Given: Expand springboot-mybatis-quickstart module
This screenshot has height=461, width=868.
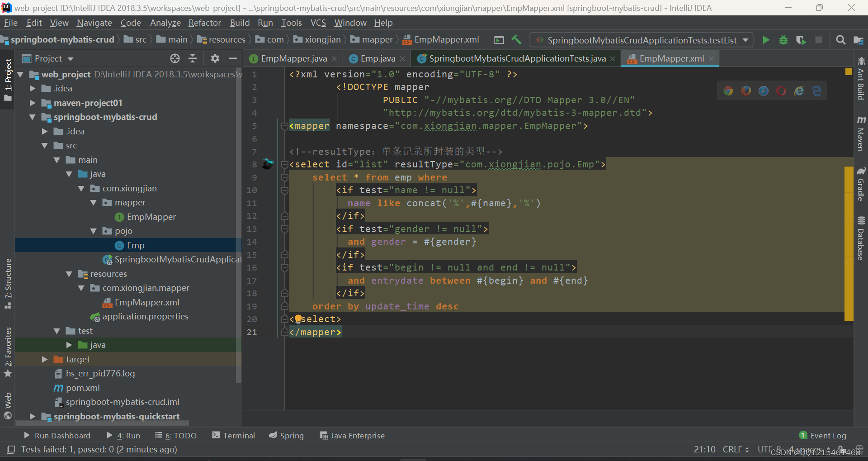Looking at the screenshot, I should [32, 416].
